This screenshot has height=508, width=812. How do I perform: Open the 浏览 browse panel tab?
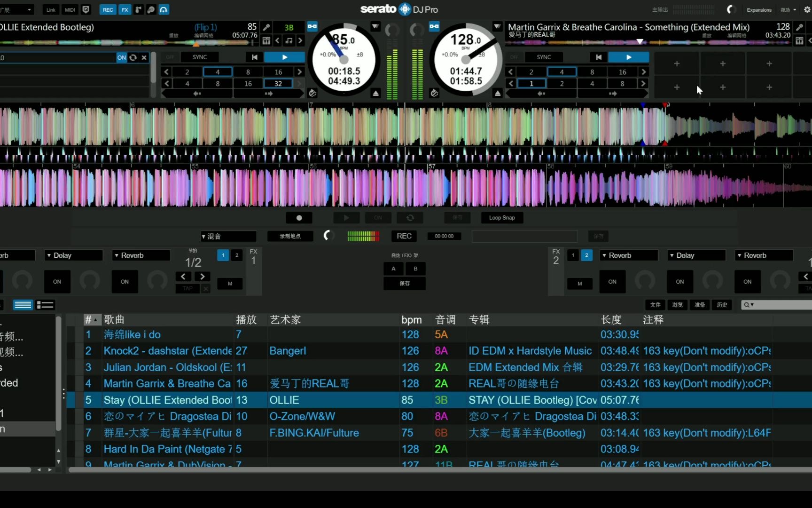(x=678, y=305)
